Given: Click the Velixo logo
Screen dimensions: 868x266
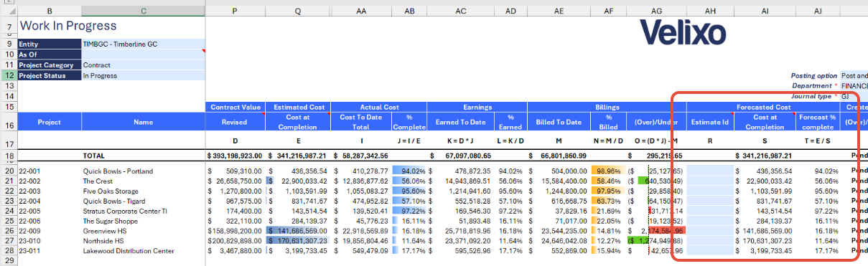Looking at the screenshot, I should 682,32.
